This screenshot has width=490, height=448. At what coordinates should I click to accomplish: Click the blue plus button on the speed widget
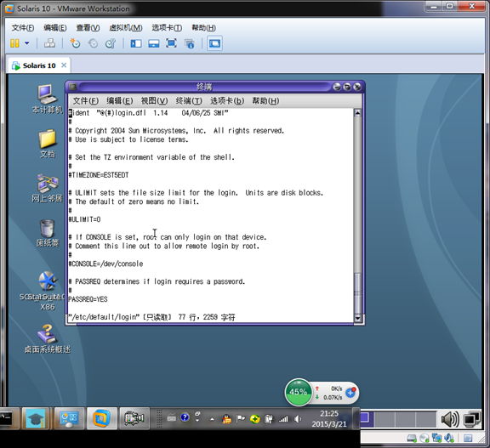coord(351,393)
